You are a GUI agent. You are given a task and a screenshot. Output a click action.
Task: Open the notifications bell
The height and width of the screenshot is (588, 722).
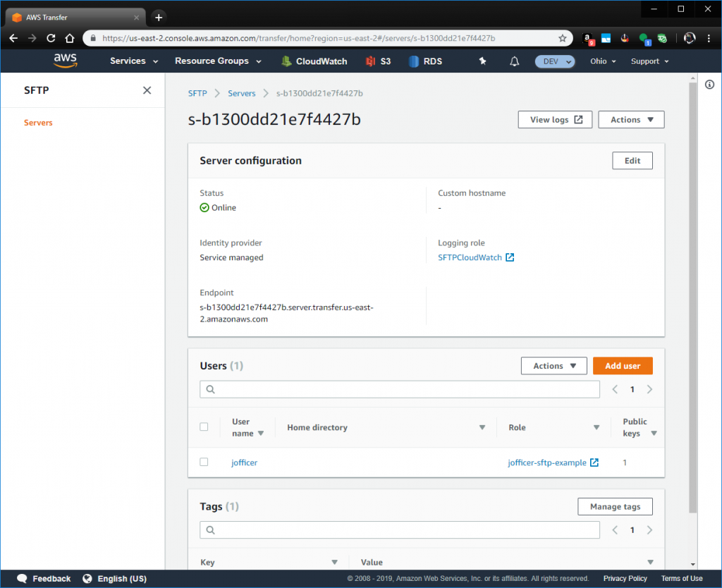(x=514, y=61)
